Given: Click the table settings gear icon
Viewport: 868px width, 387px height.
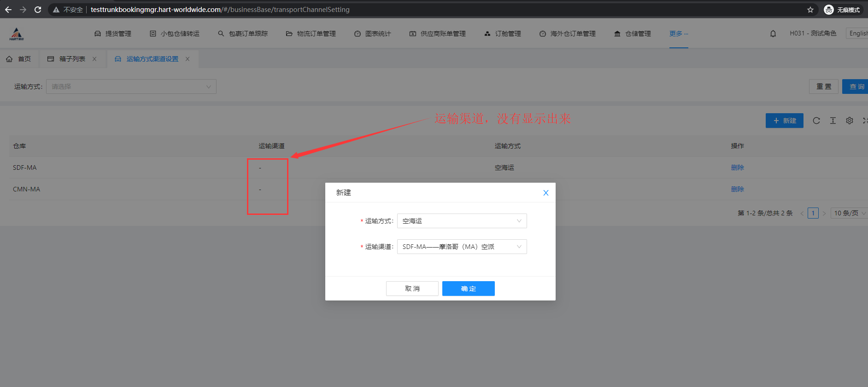Looking at the screenshot, I should point(849,121).
